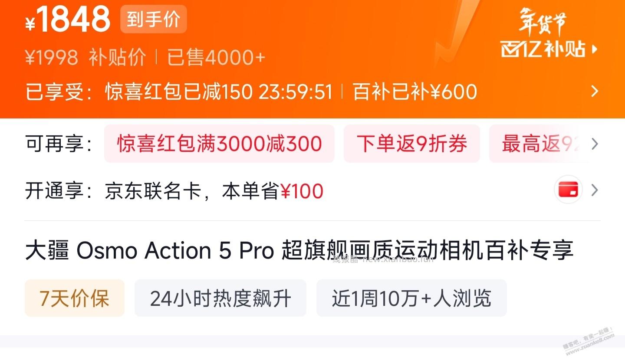Open the 京东联名卡 本单省¥100 offer
This screenshot has height=364, width=625.
click(x=213, y=190)
